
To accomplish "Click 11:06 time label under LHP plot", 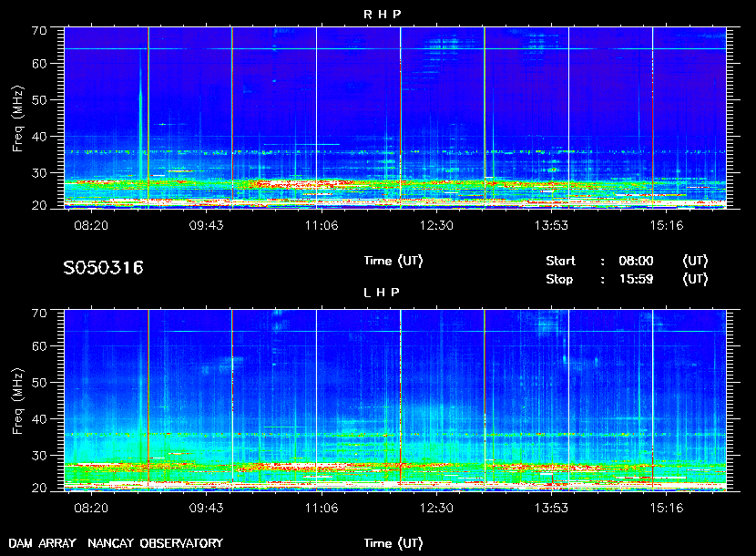I will tap(322, 508).
